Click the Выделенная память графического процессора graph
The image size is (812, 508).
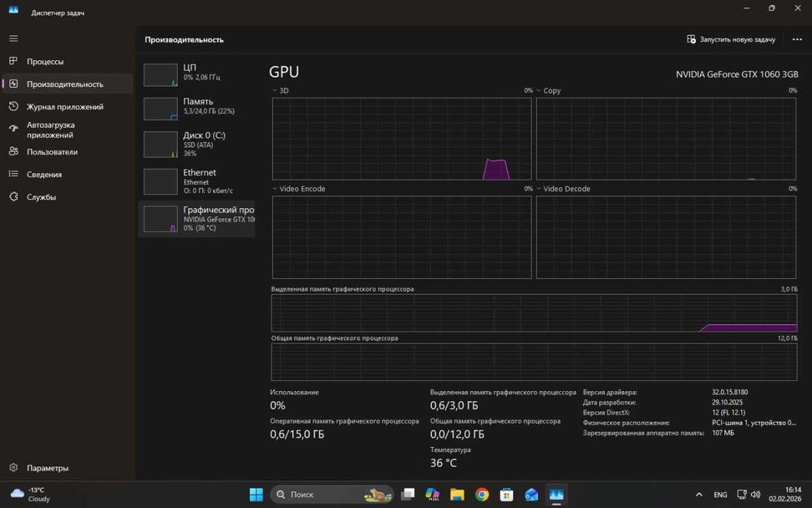tap(534, 313)
